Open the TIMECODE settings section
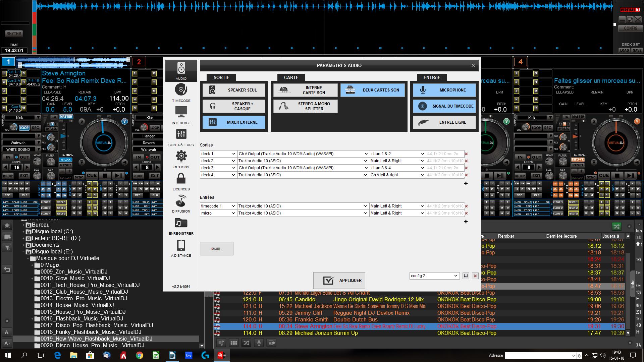 [x=181, y=93]
